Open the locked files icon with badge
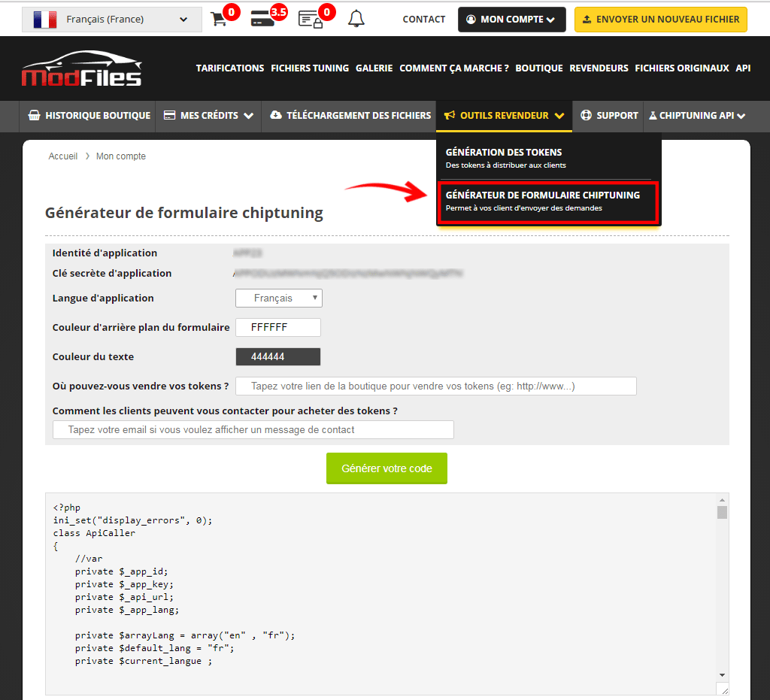The image size is (770, 700). point(310,20)
